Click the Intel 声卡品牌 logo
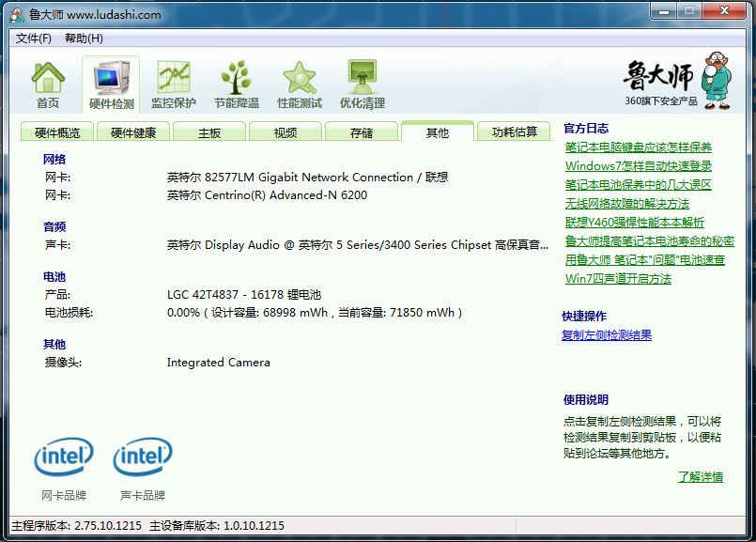 point(143,457)
